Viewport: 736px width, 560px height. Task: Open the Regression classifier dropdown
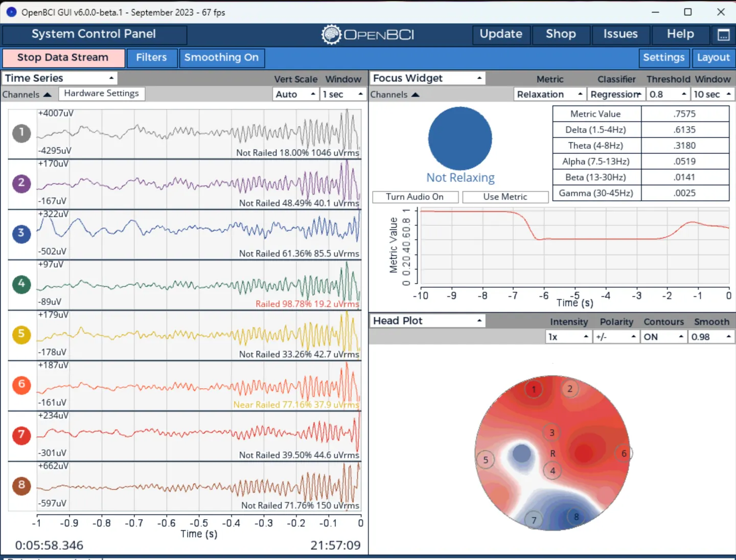pos(616,95)
